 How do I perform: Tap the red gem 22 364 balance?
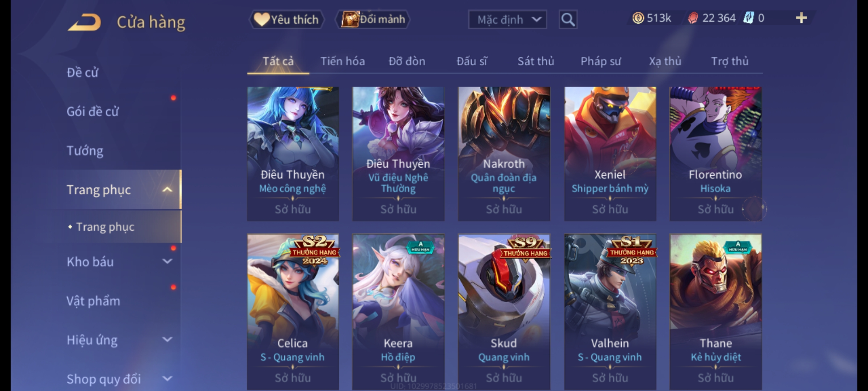click(x=711, y=18)
